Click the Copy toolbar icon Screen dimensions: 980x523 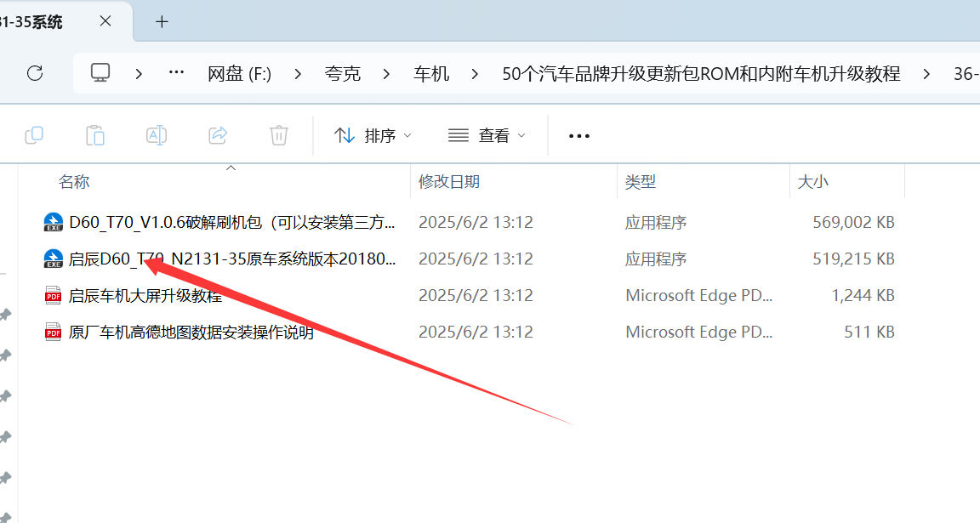(34, 135)
